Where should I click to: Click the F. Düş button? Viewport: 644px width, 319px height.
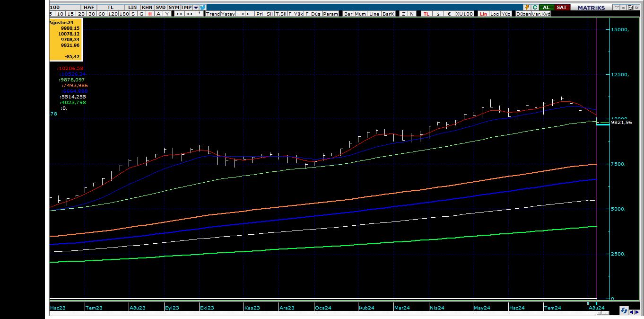point(313,14)
